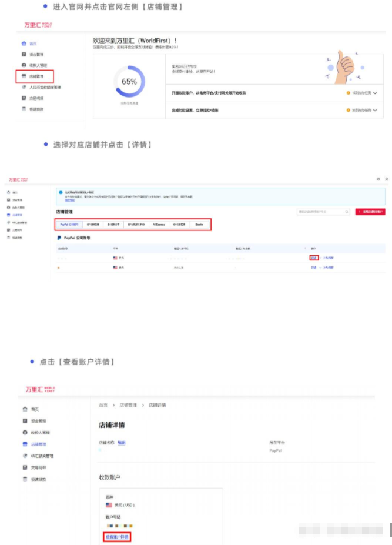The image size is (392, 545).
Task: Switch to the AliExpress store tab
Action: pos(159,224)
